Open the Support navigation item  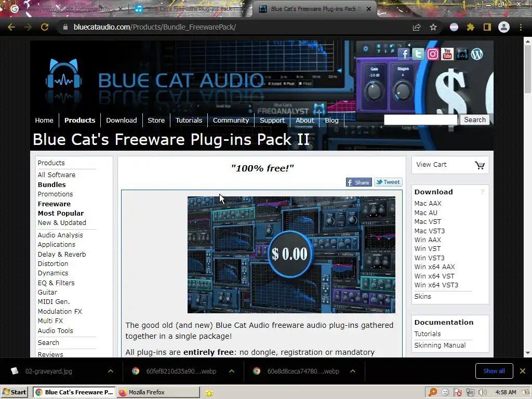(x=272, y=120)
